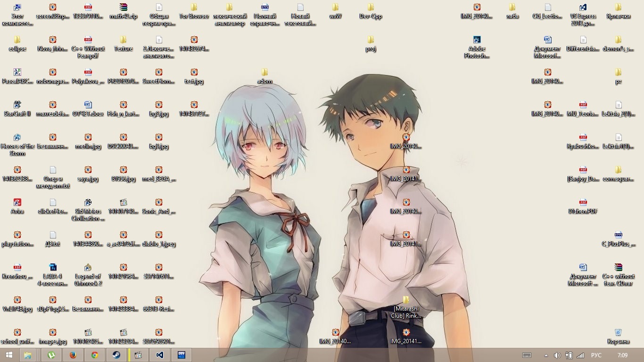644x362 pixels.
Task: Open the Ярлычки folder
Action: 618,11
